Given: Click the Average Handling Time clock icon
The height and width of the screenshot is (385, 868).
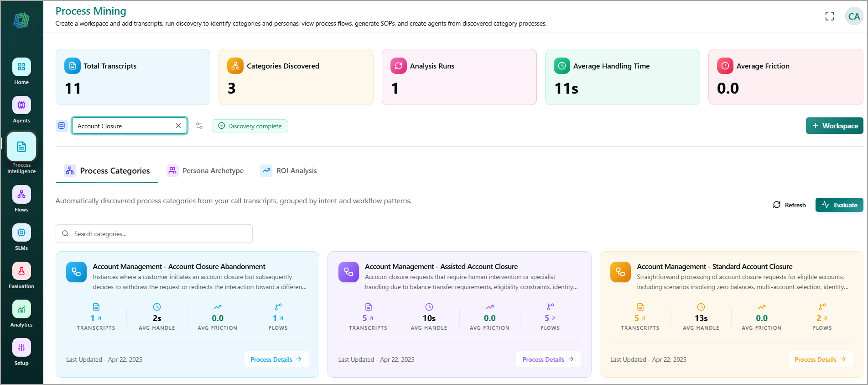Looking at the screenshot, I should pos(562,66).
